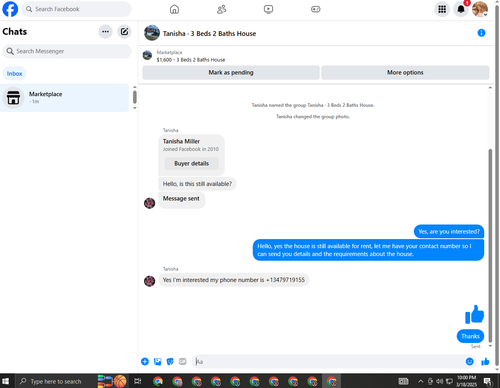Viewport: 500px width, 388px height.
Task: Open the Facebook menu grid icon
Action: point(442,9)
